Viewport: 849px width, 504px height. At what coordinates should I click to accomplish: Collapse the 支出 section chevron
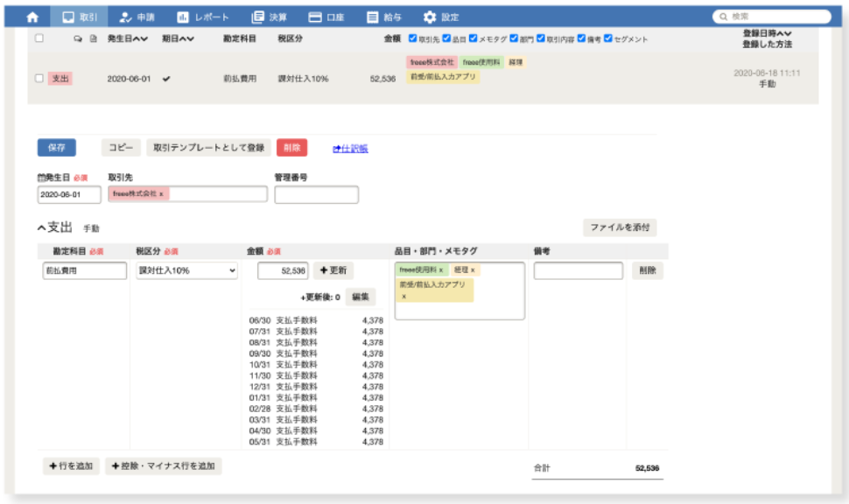(41, 227)
